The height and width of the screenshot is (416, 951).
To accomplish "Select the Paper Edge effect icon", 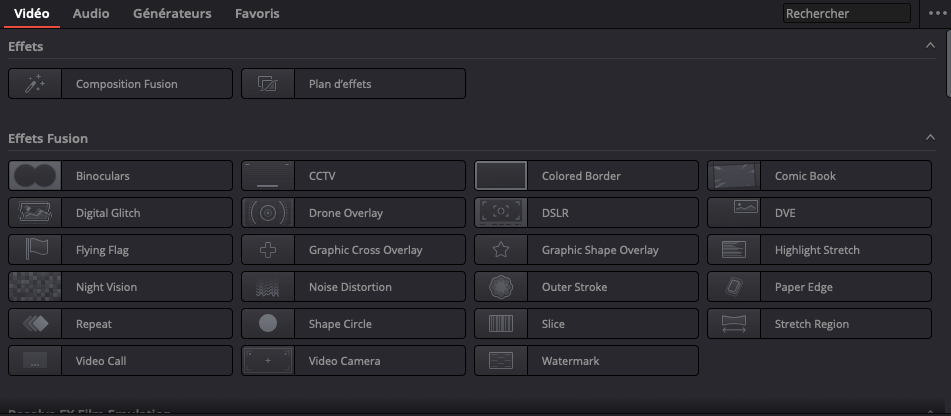I will pos(734,287).
